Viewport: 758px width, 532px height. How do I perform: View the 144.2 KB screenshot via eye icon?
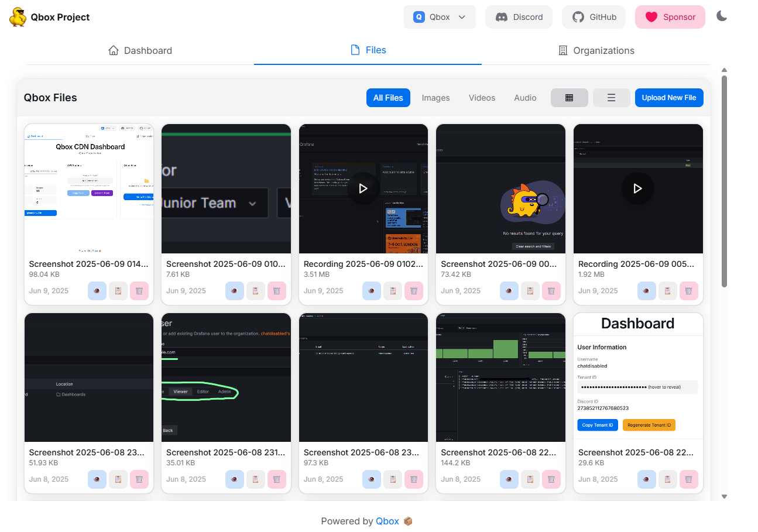pos(509,479)
